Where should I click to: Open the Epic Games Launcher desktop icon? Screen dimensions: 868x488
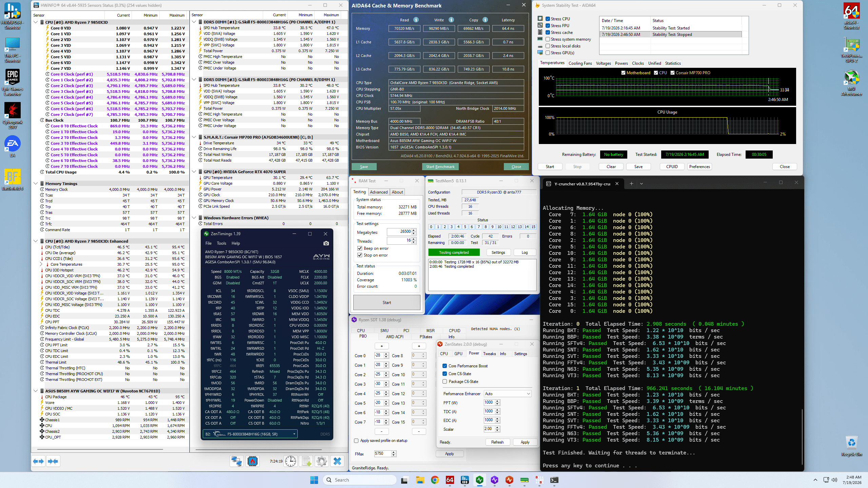13,82
